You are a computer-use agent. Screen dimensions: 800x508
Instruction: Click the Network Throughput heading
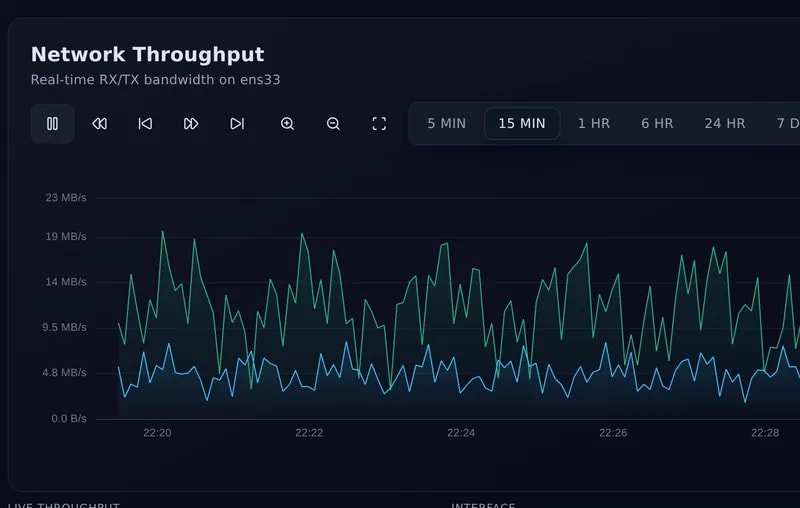coord(147,55)
